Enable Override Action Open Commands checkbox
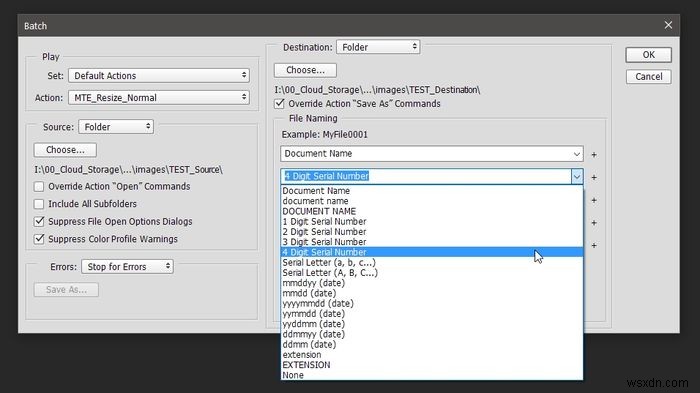Image resolution: width=700 pixels, height=393 pixels. pyautogui.click(x=39, y=186)
